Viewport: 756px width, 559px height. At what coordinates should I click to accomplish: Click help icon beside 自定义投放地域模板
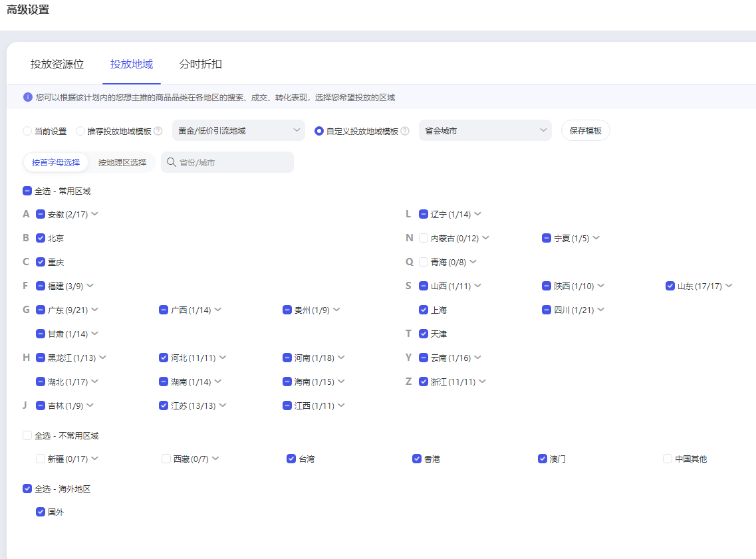pos(405,132)
